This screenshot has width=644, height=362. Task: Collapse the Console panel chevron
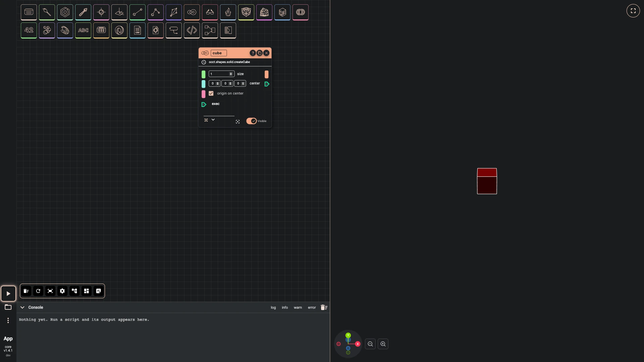coord(22,307)
